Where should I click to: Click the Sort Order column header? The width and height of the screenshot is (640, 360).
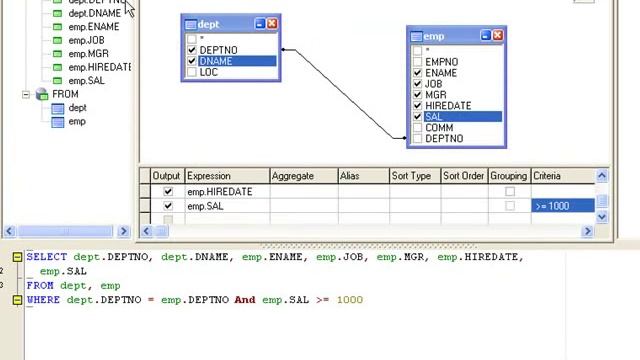click(x=464, y=176)
